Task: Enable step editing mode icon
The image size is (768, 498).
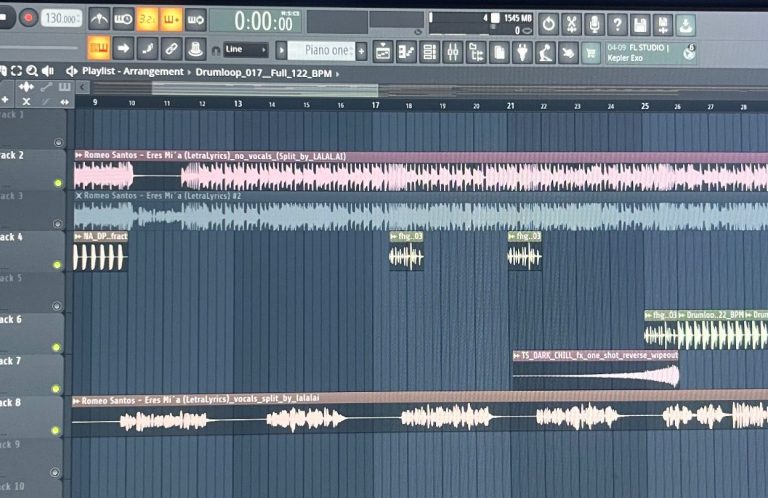Action: [x=147, y=48]
